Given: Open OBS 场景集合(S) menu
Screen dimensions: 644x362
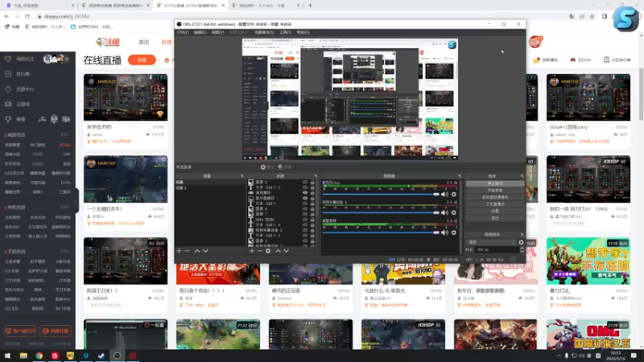Looking at the screenshot, I should pyautogui.click(x=264, y=32).
